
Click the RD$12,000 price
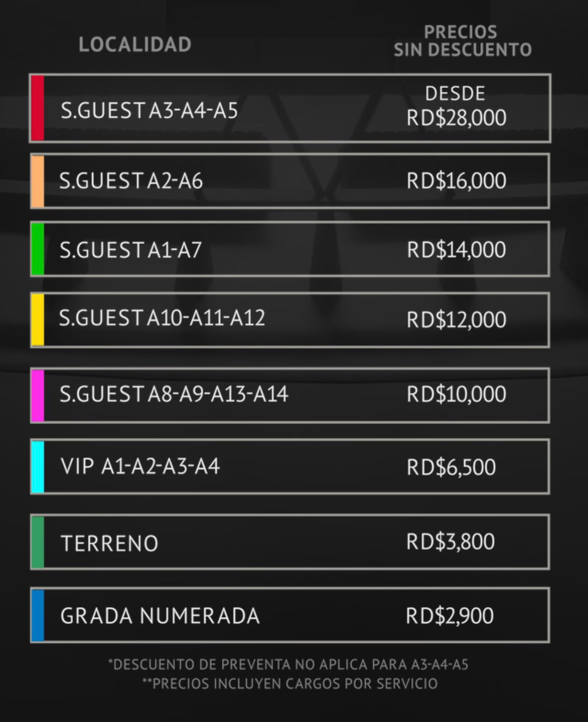click(x=456, y=320)
